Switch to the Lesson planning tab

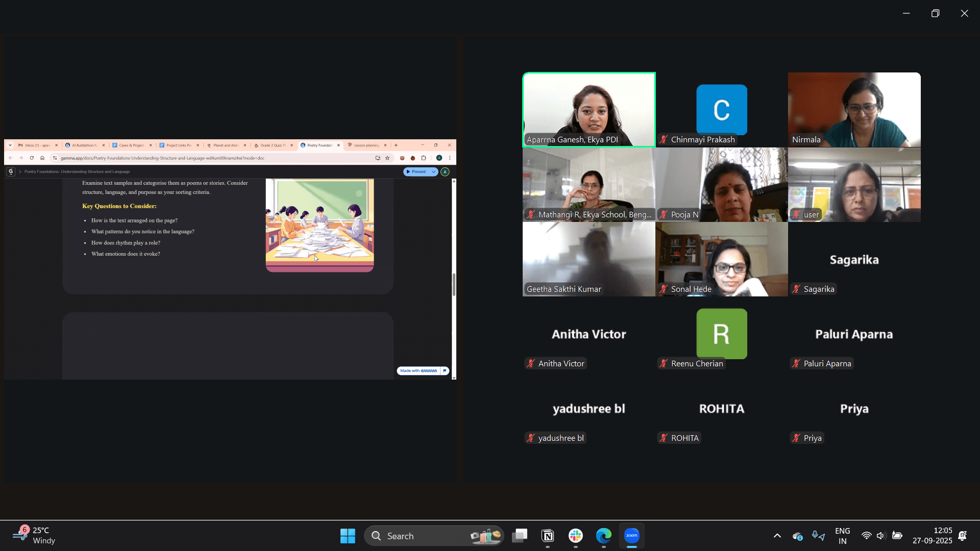365,145
